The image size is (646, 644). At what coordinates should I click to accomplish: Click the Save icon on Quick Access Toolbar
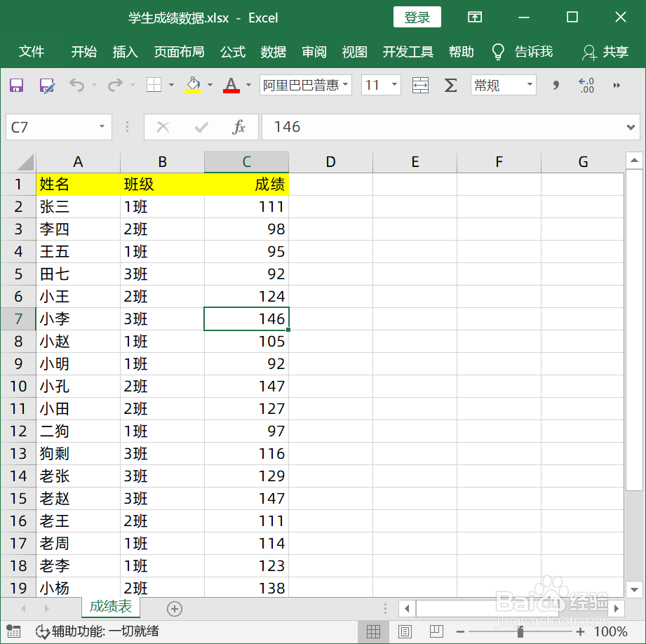[15, 85]
